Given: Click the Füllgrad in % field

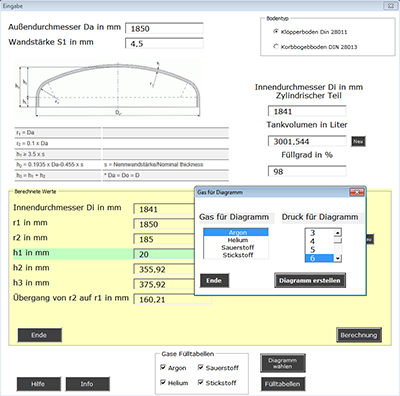Looking at the screenshot, I should [x=307, y=171].
